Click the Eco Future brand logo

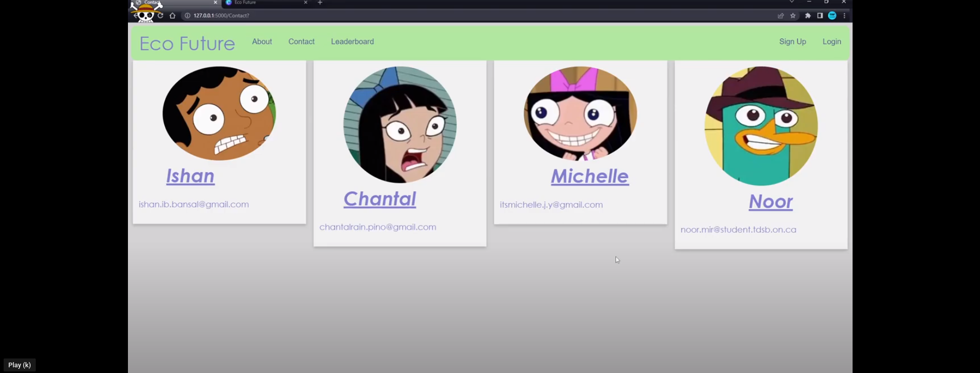point(187,43)
